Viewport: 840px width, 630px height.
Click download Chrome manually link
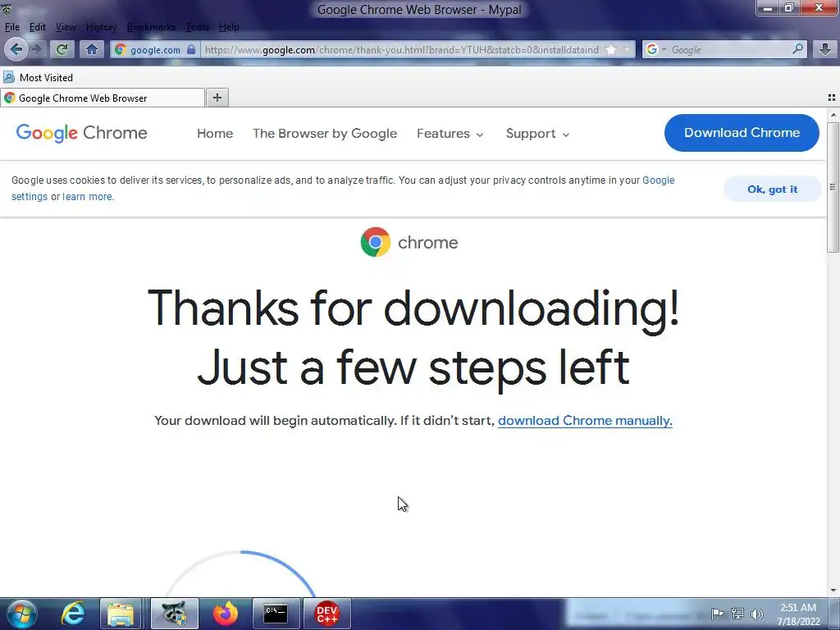[585, 421]
